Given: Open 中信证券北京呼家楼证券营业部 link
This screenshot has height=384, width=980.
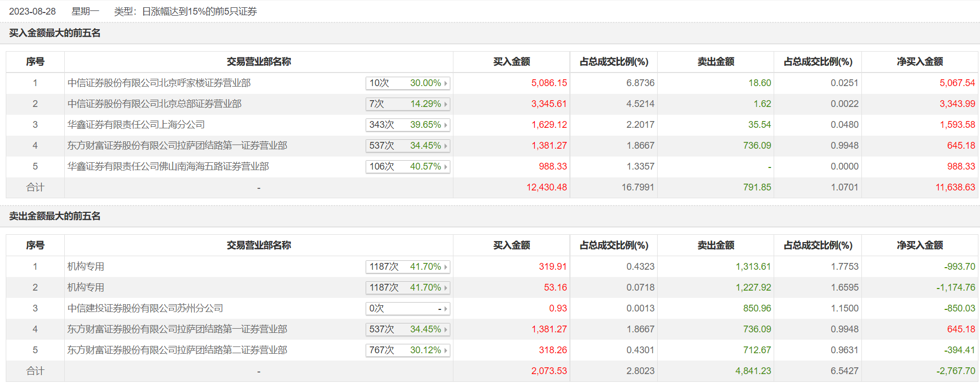Looking at the screenshot, I should pyautogui.click(x=159, y=83).
